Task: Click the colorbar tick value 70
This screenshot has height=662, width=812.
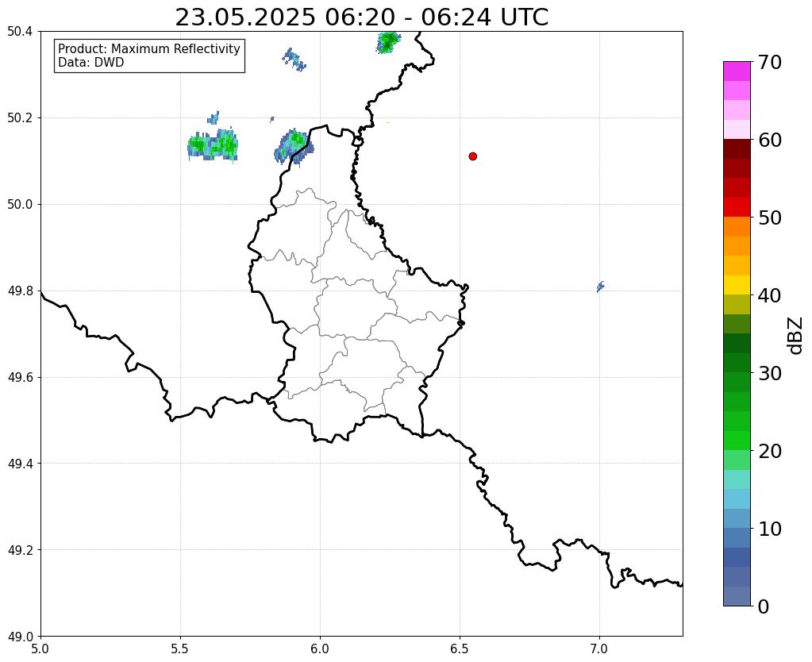Action: tap(770, 62)
